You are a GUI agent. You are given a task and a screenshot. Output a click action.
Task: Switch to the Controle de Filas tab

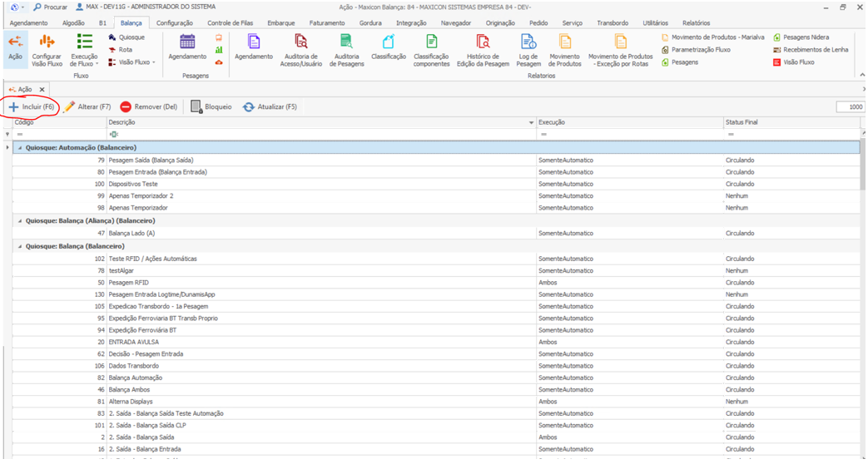pos(230,23)
